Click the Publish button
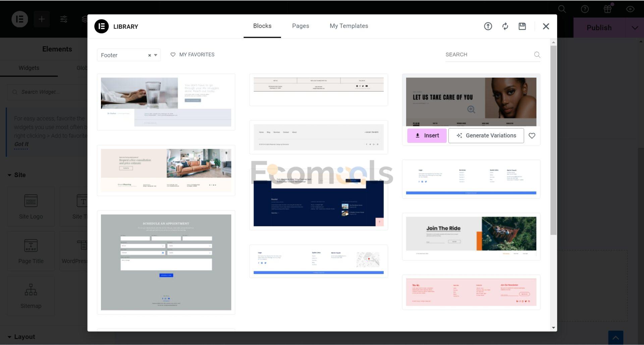The height and width of the screenshot is (345, 644). [x=599, y=27]
